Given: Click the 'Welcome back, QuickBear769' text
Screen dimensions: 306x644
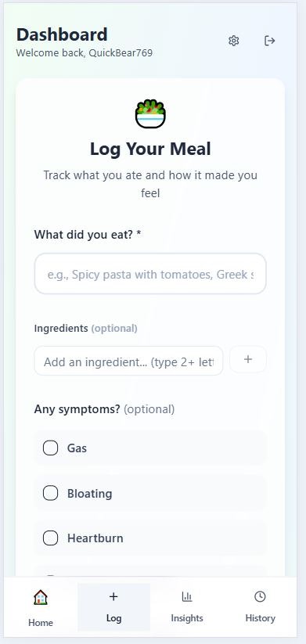Looking at the screenshot, I should pyautogui.click(x=85, y=53).
